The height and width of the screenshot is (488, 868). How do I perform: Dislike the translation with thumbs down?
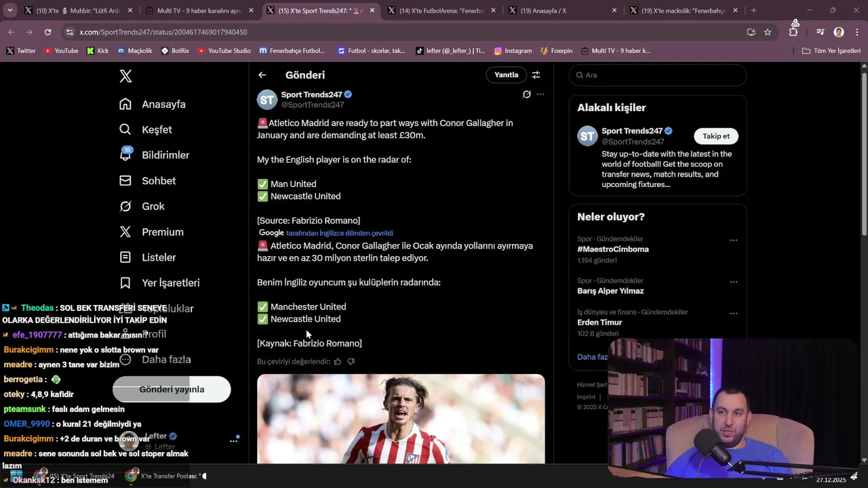351,361
